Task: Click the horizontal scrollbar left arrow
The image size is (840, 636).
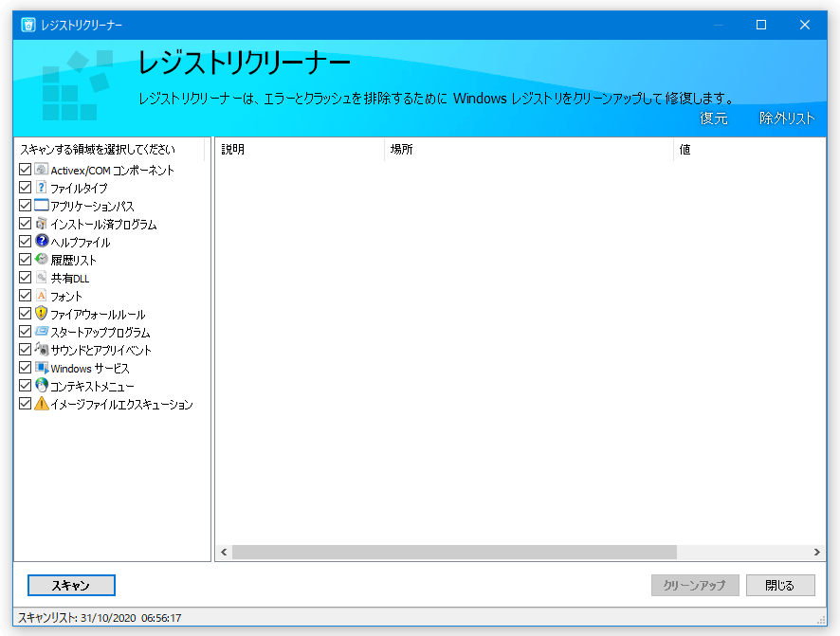Action: 224,552
